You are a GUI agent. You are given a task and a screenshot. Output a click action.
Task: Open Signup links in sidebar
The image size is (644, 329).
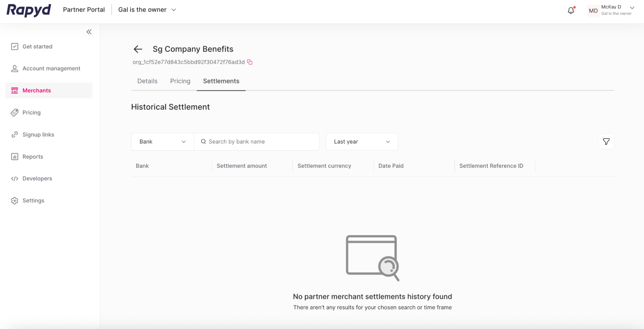click(49, 135)
